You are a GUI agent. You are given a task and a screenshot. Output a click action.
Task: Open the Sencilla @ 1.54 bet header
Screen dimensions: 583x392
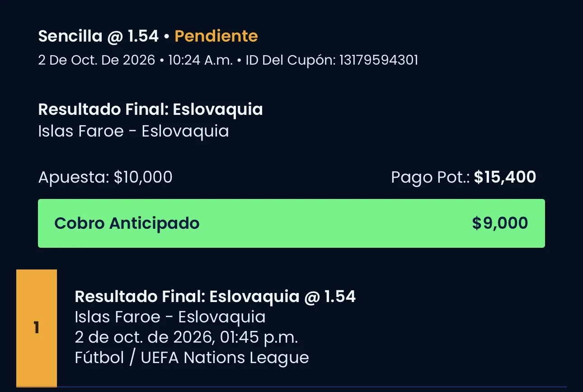[99, 36]
